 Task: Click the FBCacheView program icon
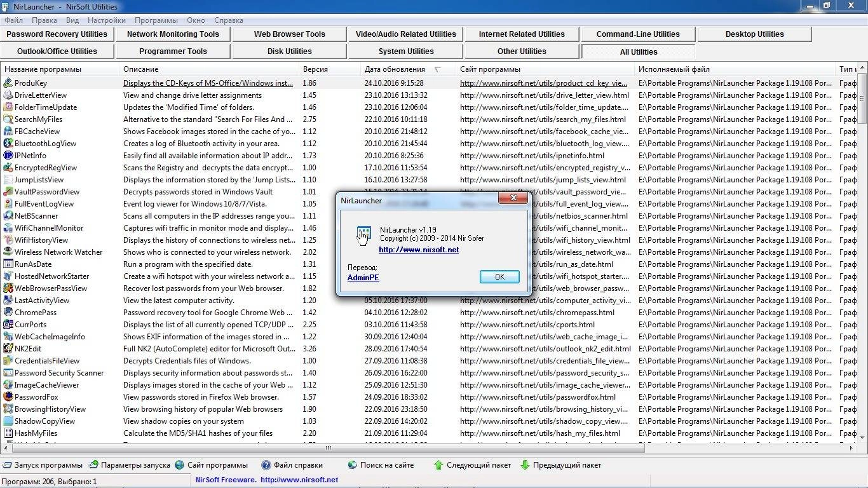point(8,132)
